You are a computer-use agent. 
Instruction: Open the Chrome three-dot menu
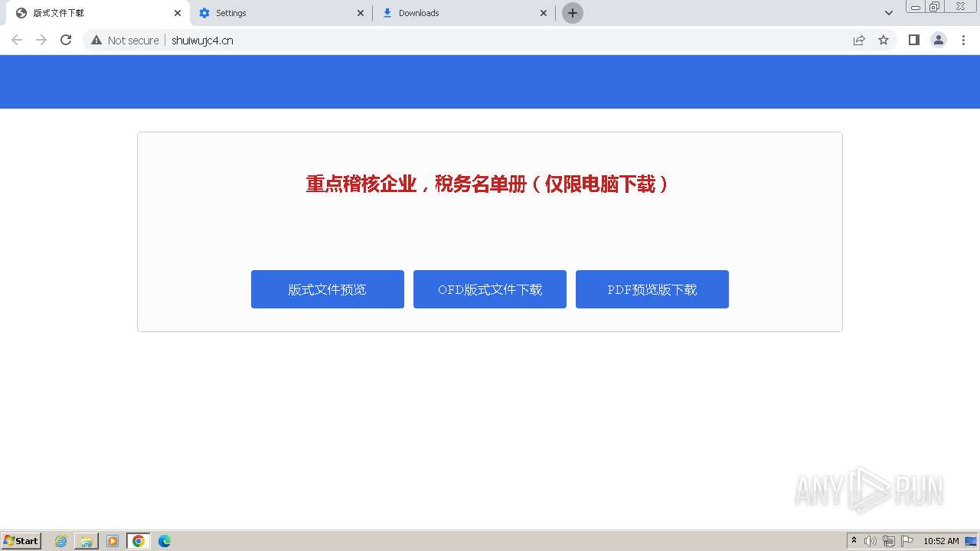tap(964, 40)
